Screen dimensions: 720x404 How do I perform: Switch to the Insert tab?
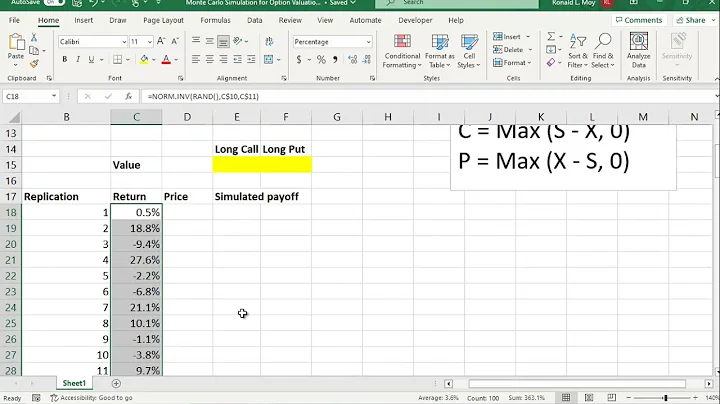(x=84, y=20)
